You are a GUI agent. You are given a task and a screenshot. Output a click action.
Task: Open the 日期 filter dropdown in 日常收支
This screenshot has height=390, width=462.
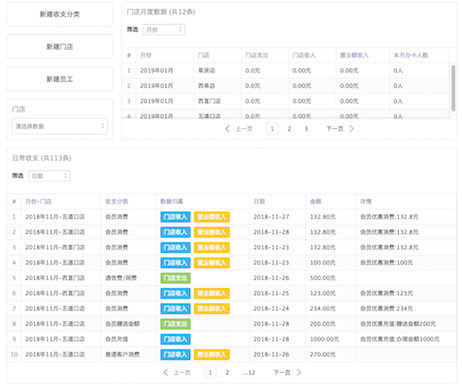pos(49,176)
